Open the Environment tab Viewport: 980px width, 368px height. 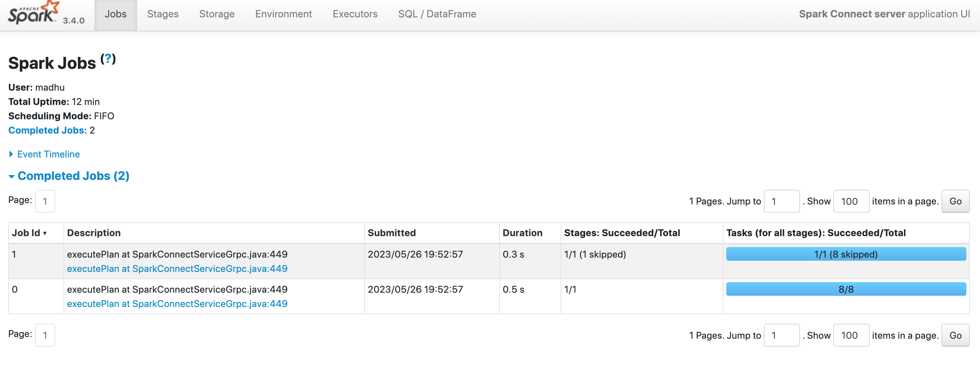point(283,14)
